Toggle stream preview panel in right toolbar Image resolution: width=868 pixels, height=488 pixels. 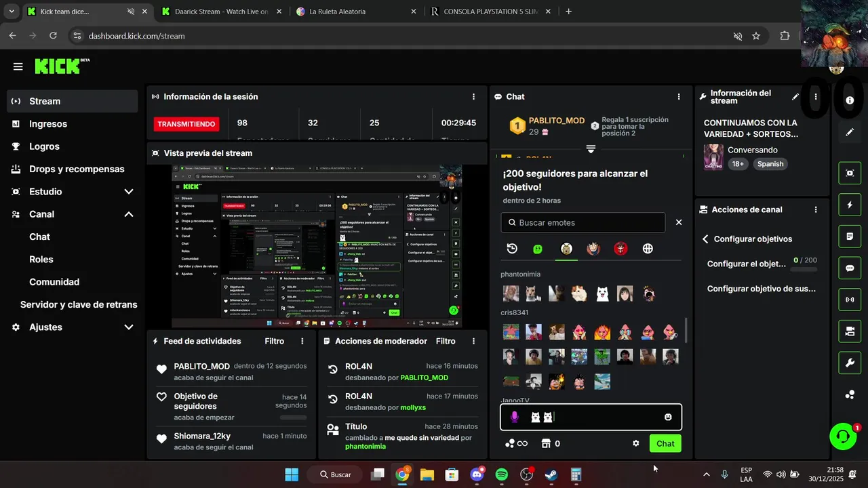850,173
